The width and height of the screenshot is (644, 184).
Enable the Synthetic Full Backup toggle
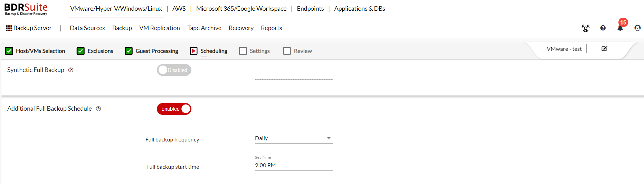[x=174, y=70]
